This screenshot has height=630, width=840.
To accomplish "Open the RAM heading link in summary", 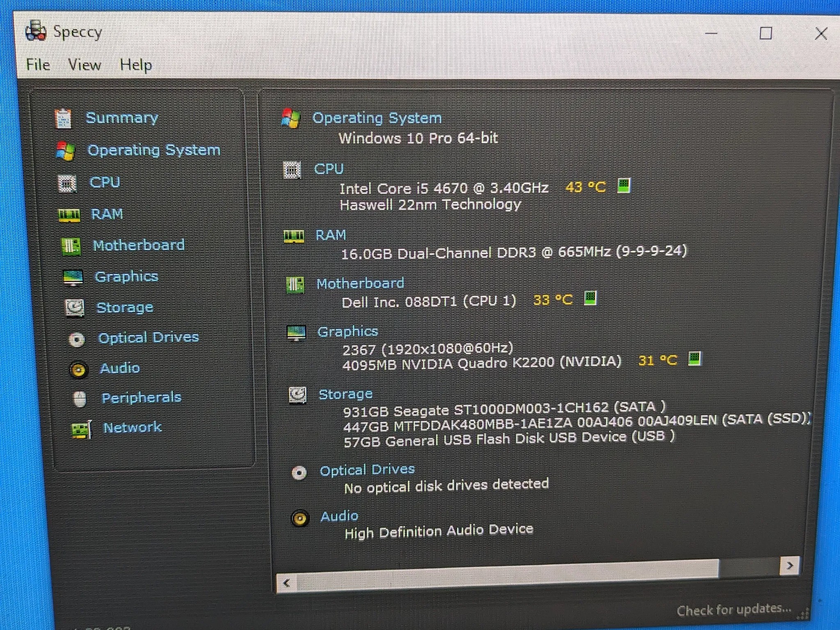I will pyautogui.click(x=331, y=235).
